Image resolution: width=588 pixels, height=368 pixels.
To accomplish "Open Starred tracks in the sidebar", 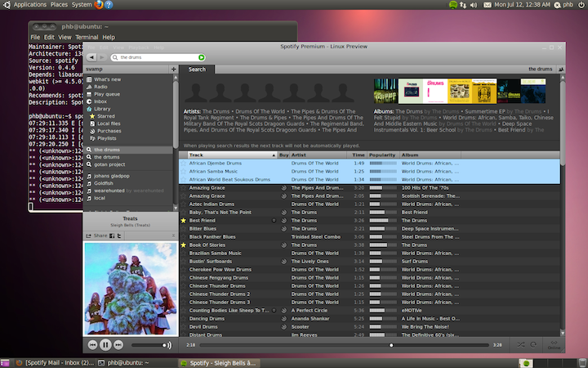I will click(105, 116).
